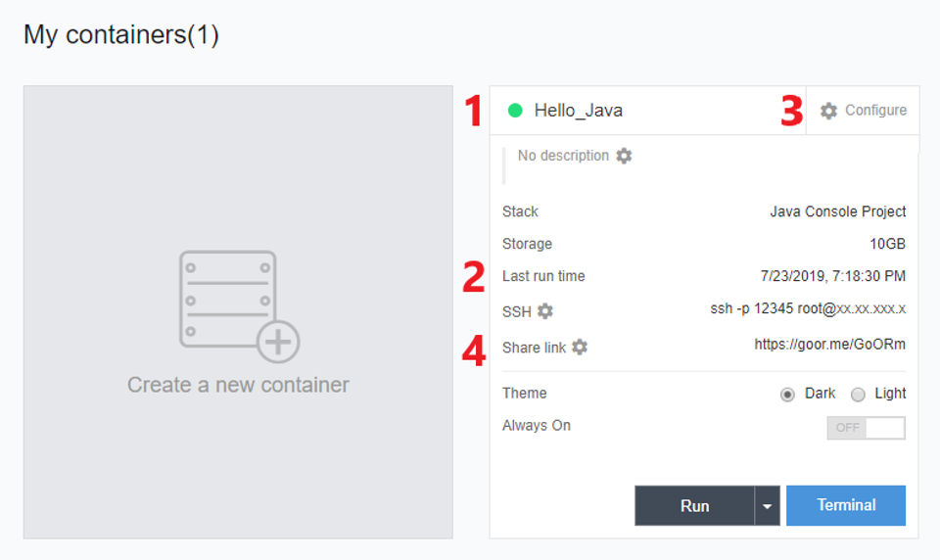Click the green status dot beside Hello_Java
The image size is (940, 560).
pyautogui.click(x=515, y=111)
